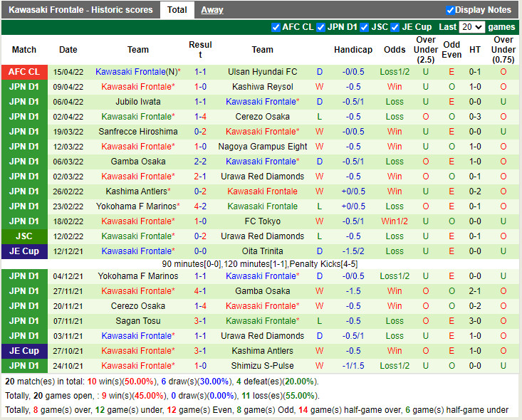Click the Handicap column header

tap(353, 50)
